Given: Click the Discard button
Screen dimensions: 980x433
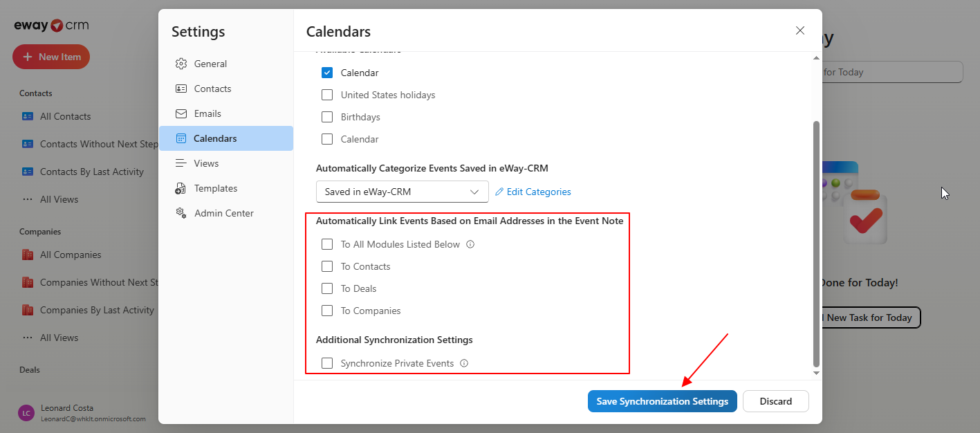Looking at the screenshot, I should point(775,401).
